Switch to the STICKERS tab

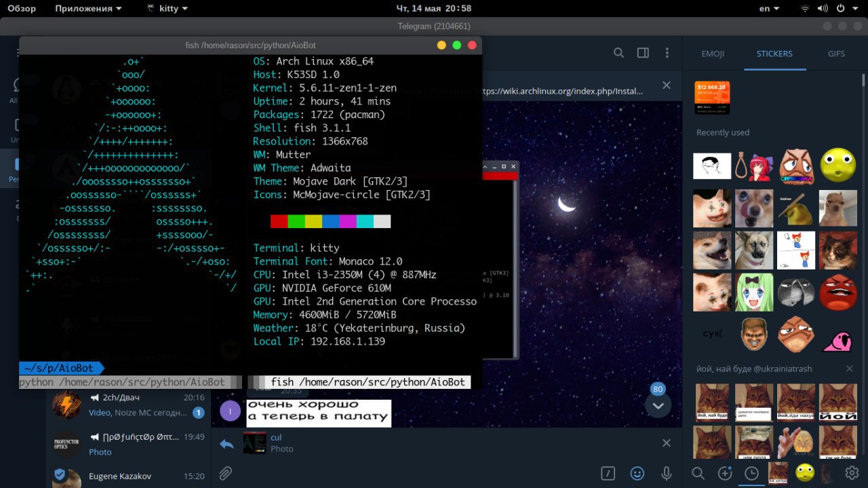point(774,54)
